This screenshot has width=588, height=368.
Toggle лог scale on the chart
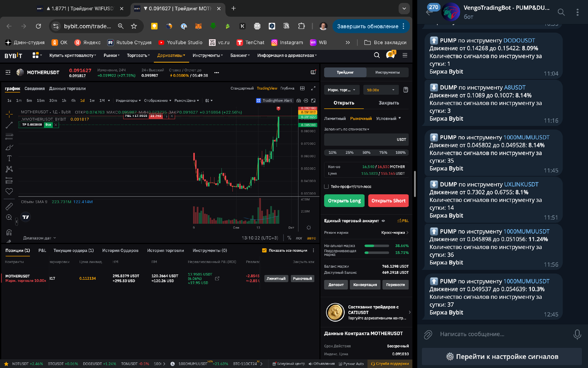click(300, 238)
